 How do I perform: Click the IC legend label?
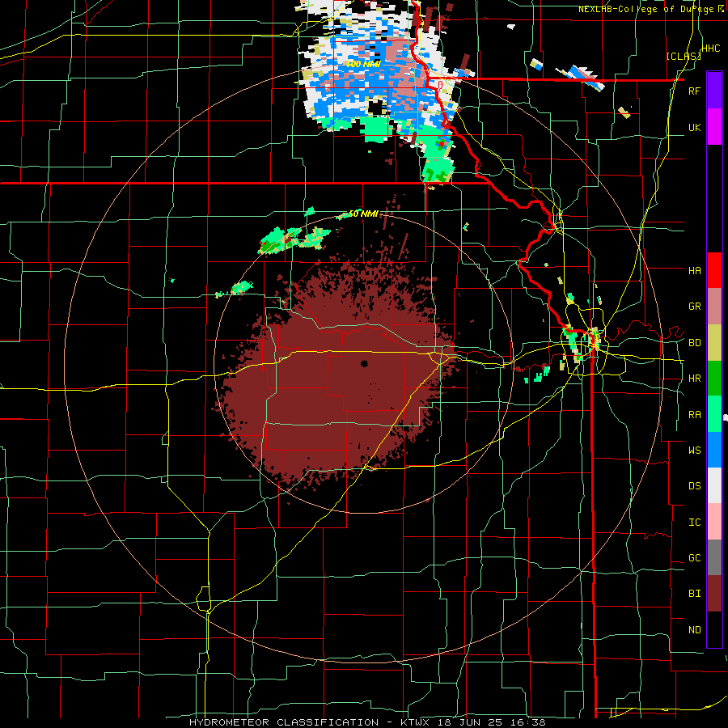pyautogui.click(x=694, y=523)
